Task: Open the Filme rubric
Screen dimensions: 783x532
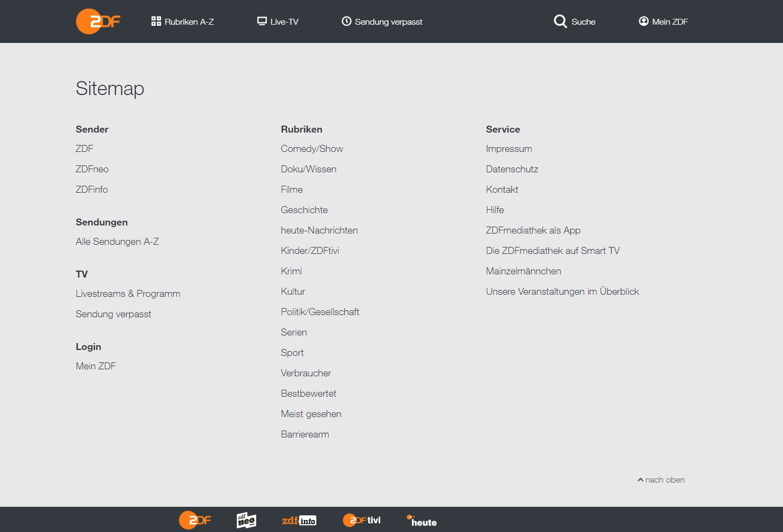Action: [292, 190]
